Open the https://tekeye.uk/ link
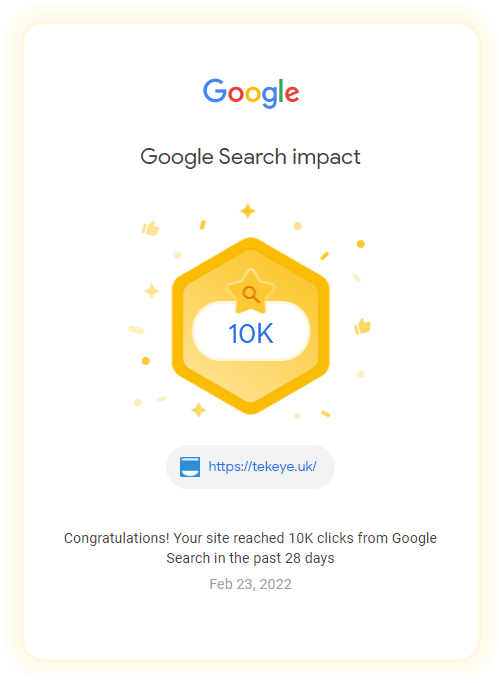This screenshot has height=683, width=499. [x=262, y=467]
